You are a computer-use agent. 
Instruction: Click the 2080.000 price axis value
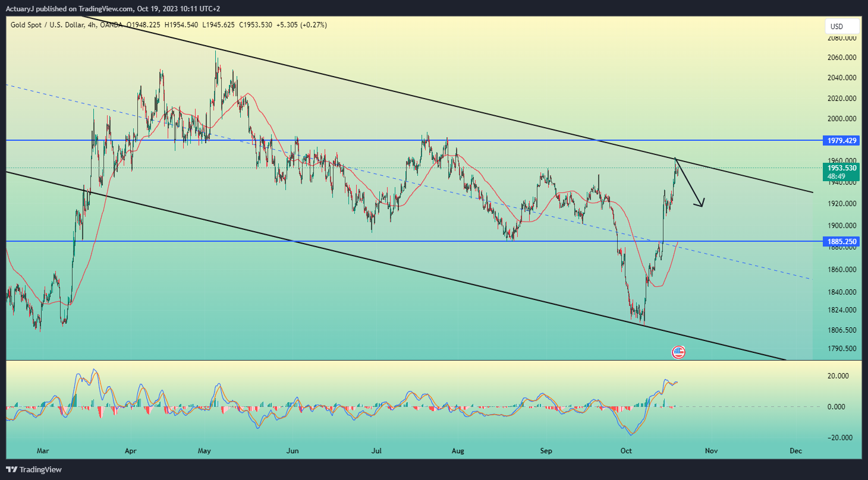click(842, 38)
